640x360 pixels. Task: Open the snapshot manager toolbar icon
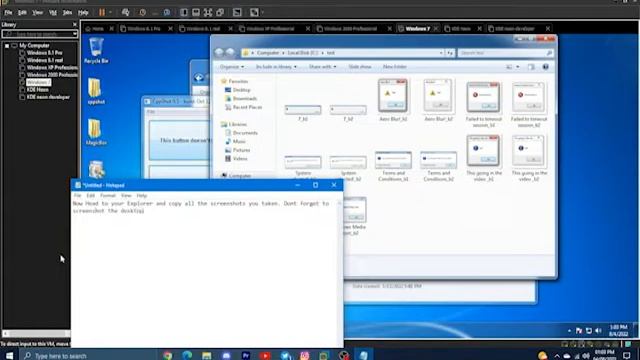pos(167,13)
